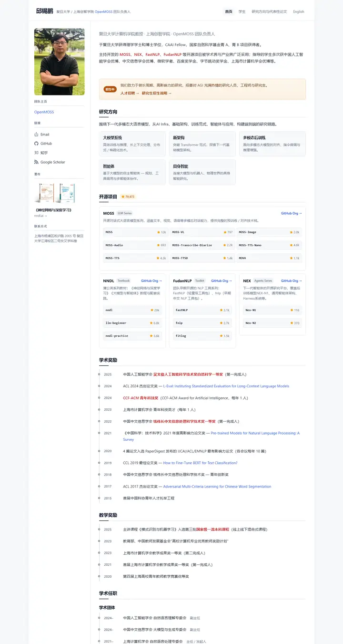Click the Email icon in sidebar

[36, 135]
